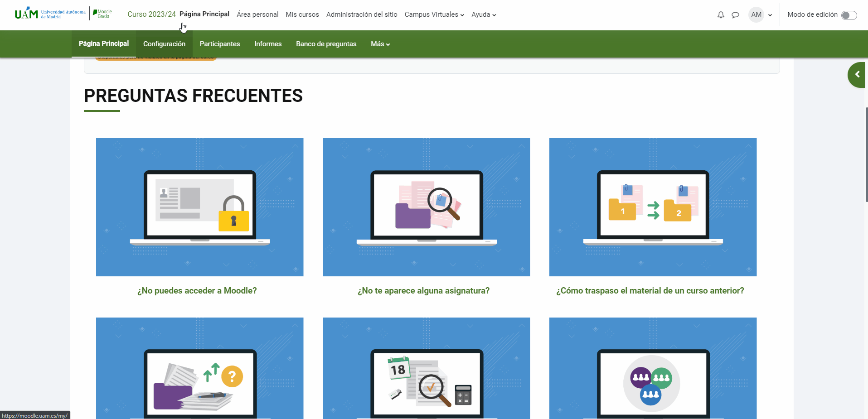Expand the Campus Virtuales dropdown

pyautogui.click(x=433, y=14)
